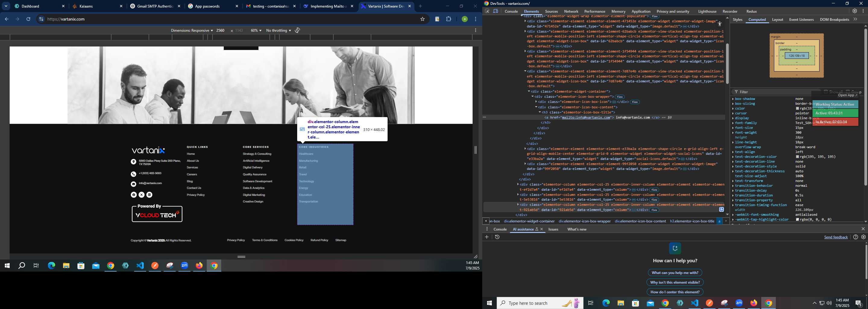The image size is (868, 309).
Task: Open the tab search dropdown in Chrome
Action: (6, 6)
